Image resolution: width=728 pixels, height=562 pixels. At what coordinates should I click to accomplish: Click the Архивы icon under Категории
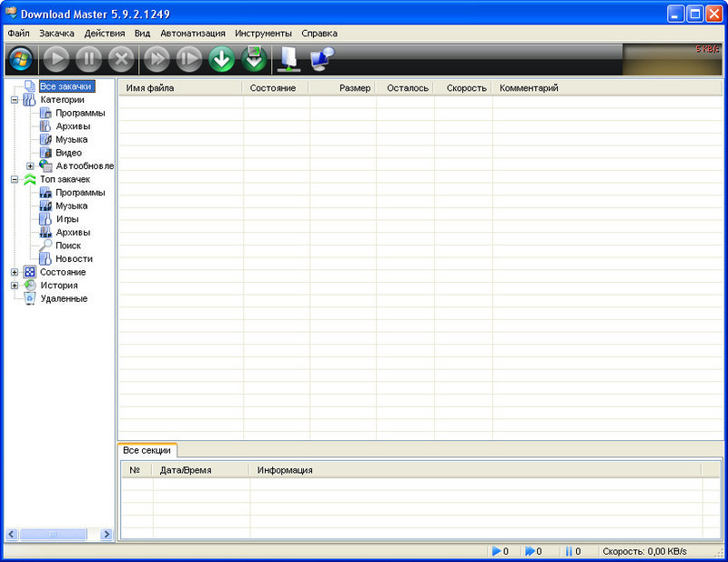[45, 126]
